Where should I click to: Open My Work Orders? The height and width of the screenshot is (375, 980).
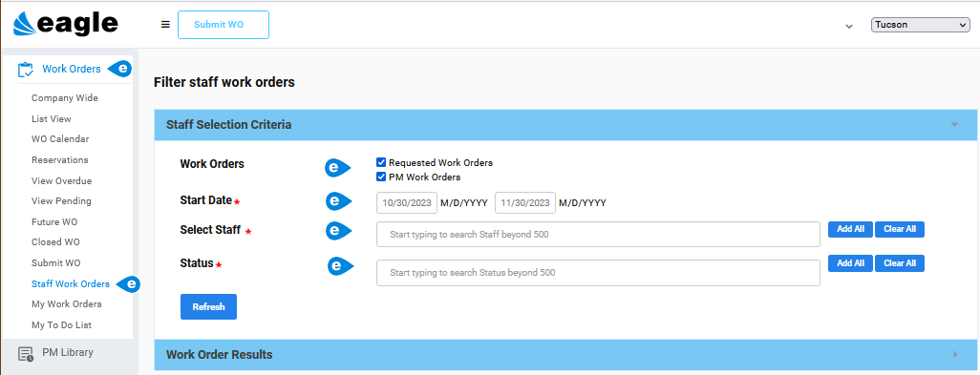[x=66, y=303]
